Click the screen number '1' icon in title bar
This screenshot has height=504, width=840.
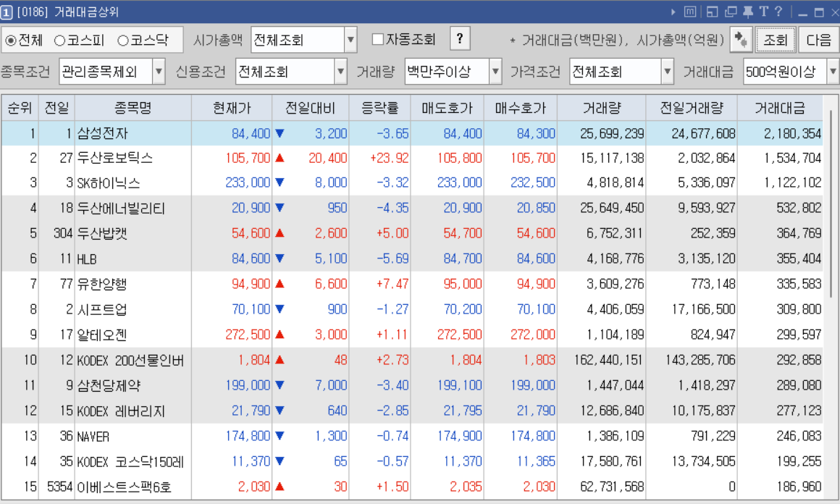pos(7,12)
